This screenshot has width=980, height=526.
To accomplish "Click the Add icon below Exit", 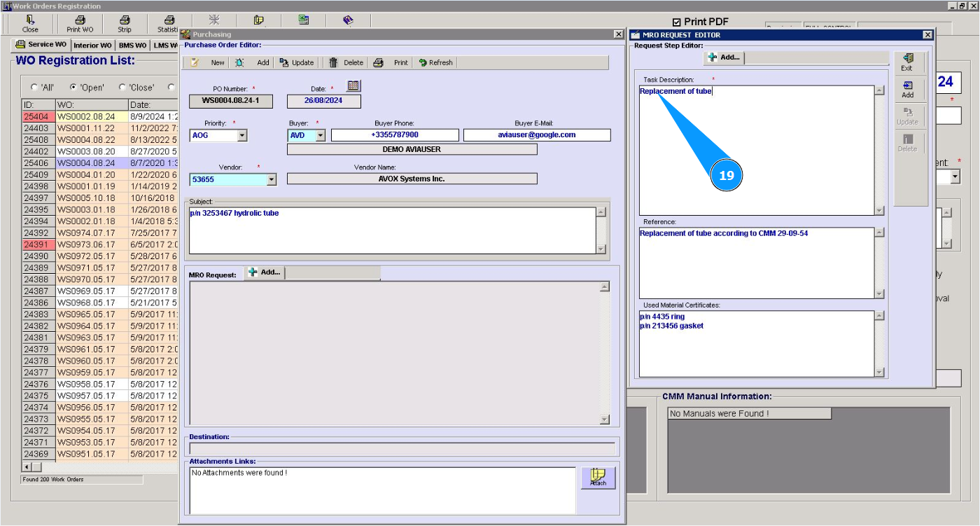I will 907,89.
